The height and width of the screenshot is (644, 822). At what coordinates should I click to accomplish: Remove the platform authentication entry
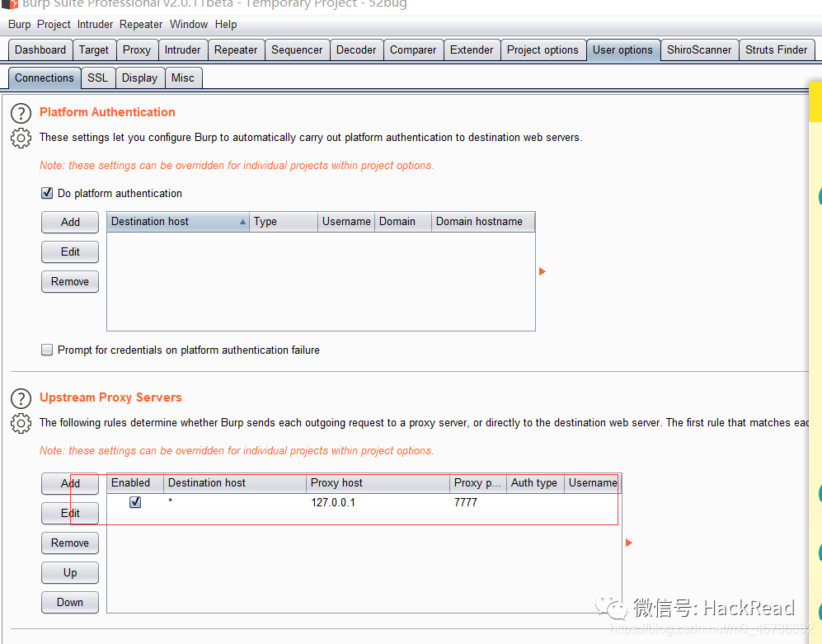[70, 282]
